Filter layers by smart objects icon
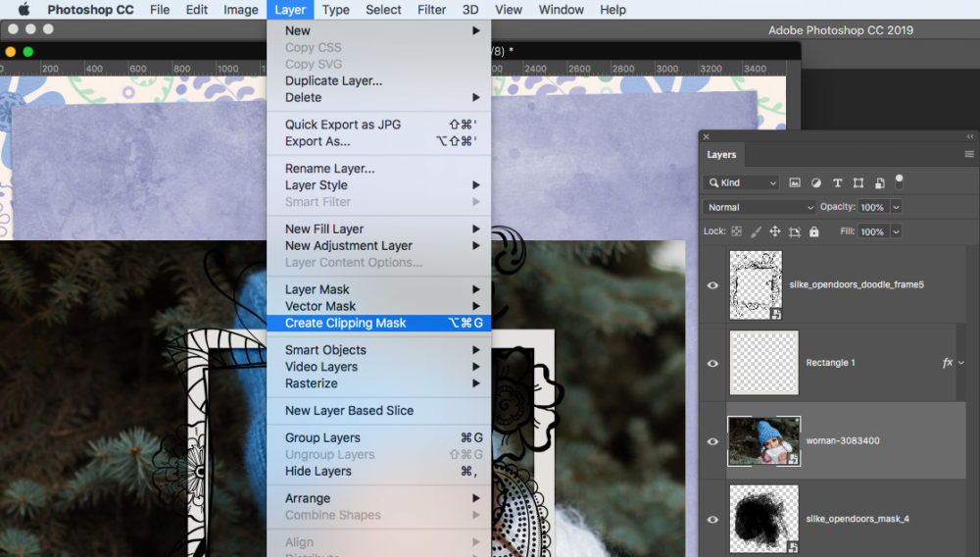 pyautogui.click(x=879, y=182)
